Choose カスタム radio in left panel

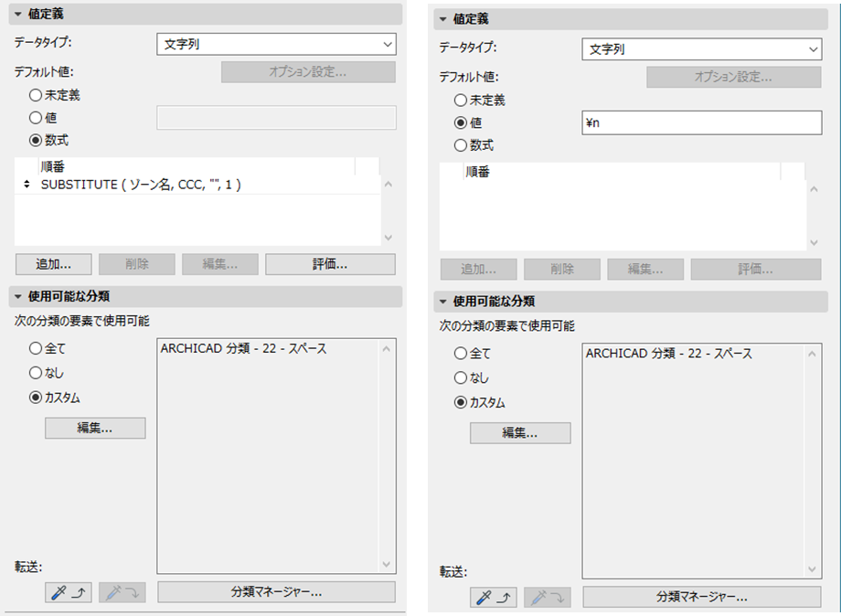pyautogui.click(x=36, y=398)
